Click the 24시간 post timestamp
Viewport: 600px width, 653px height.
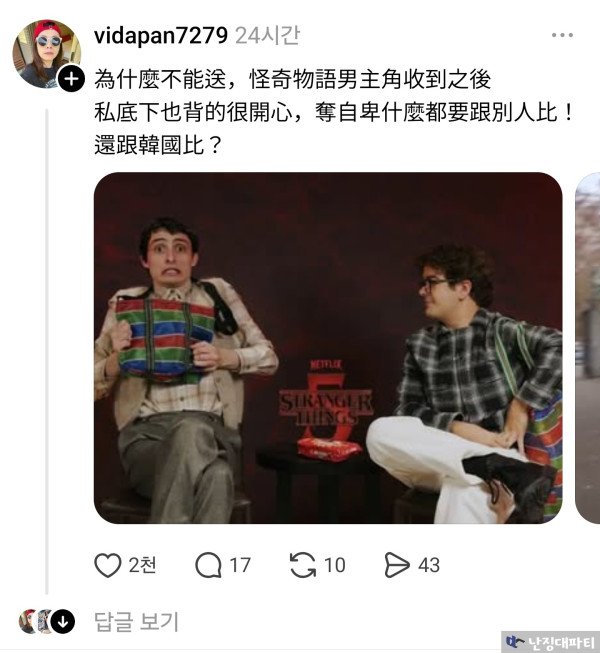[267, 35]
